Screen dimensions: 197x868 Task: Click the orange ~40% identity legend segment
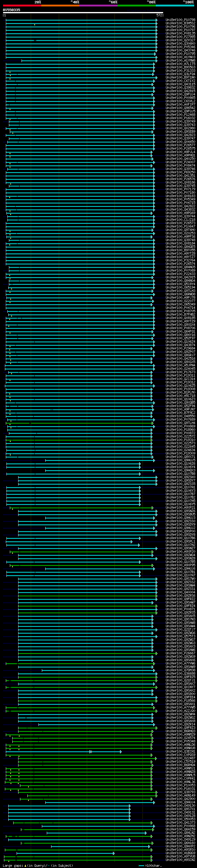point(60,6)
